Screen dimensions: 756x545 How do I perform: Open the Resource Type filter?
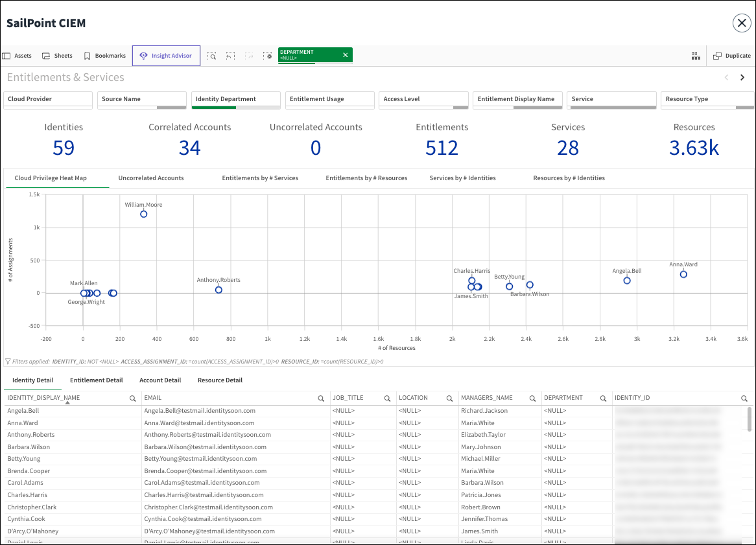click(707, 100)
